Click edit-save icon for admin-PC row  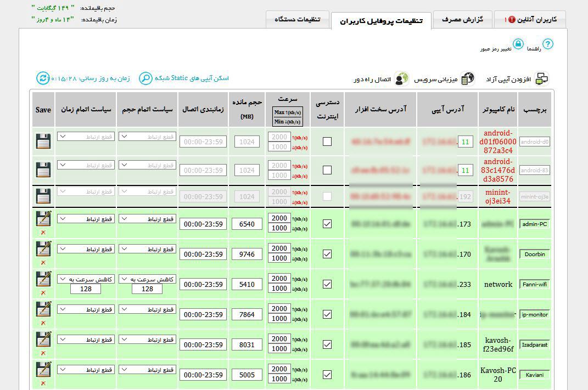[x=43, y=219]
